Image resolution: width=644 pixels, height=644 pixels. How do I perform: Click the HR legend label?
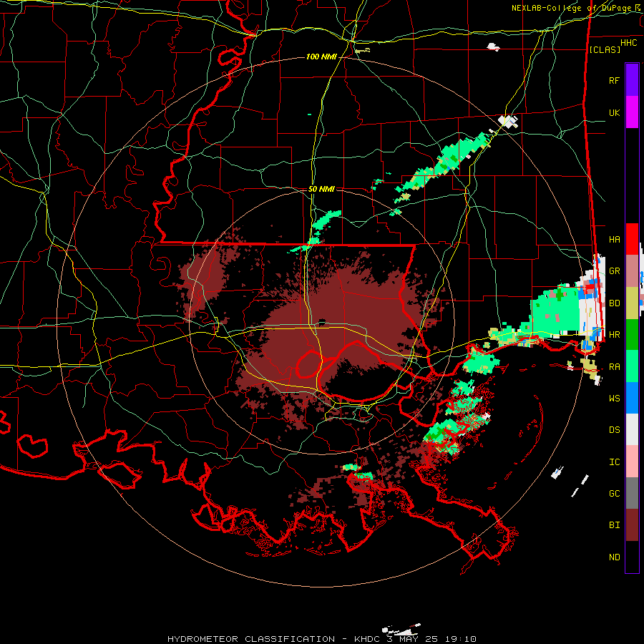614,335
